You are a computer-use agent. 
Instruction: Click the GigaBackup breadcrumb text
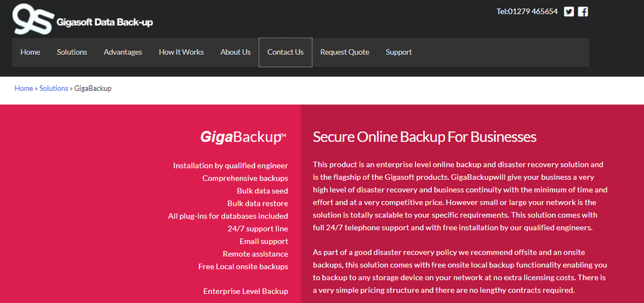point(93,88)
